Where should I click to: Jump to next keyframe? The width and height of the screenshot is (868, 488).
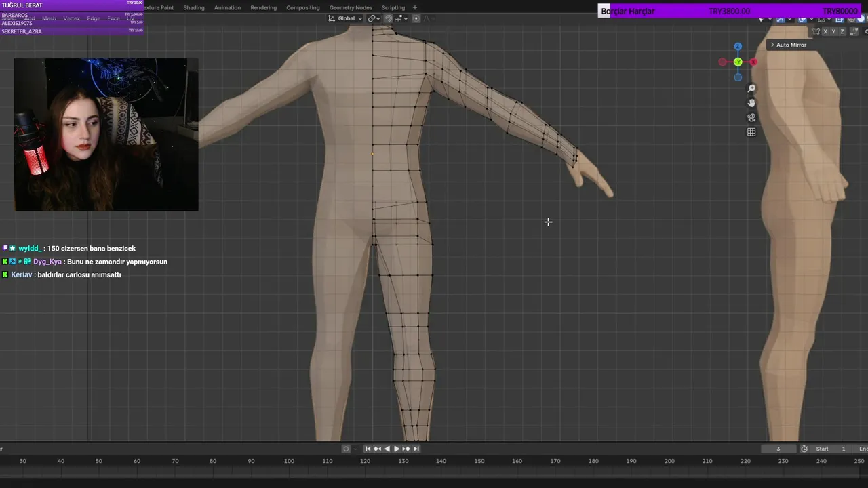click(406, 449)
